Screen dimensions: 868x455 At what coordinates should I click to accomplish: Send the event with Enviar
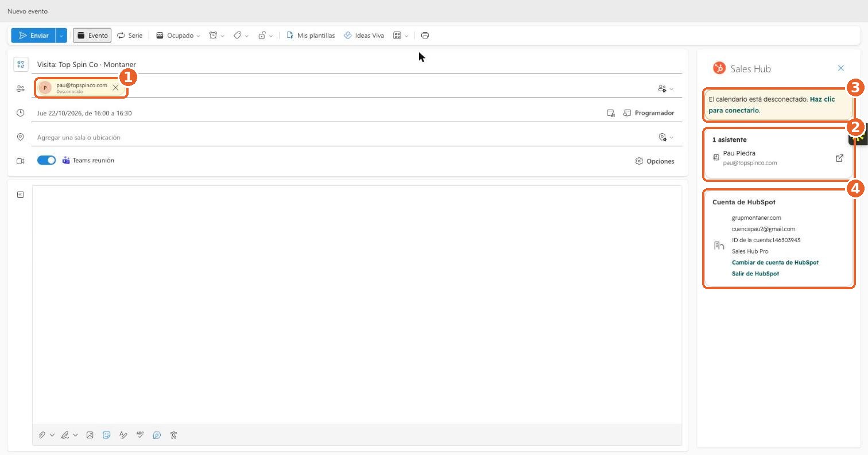33,36
